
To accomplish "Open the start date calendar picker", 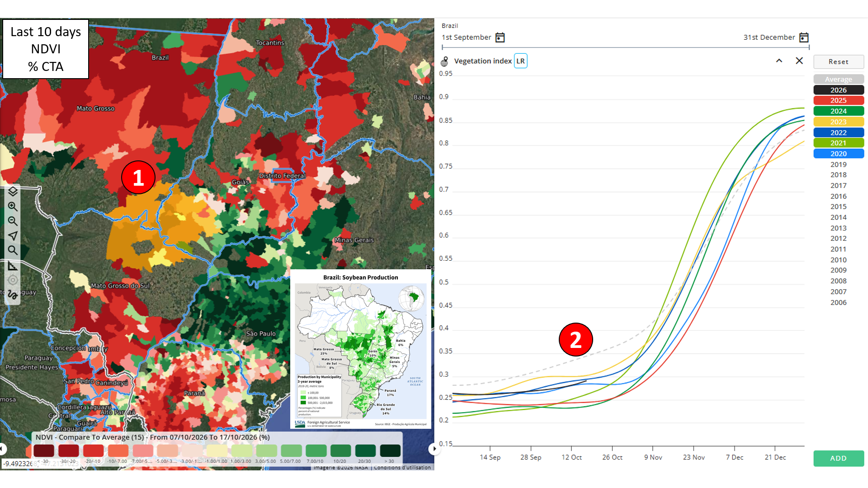I will coord(500,38).
